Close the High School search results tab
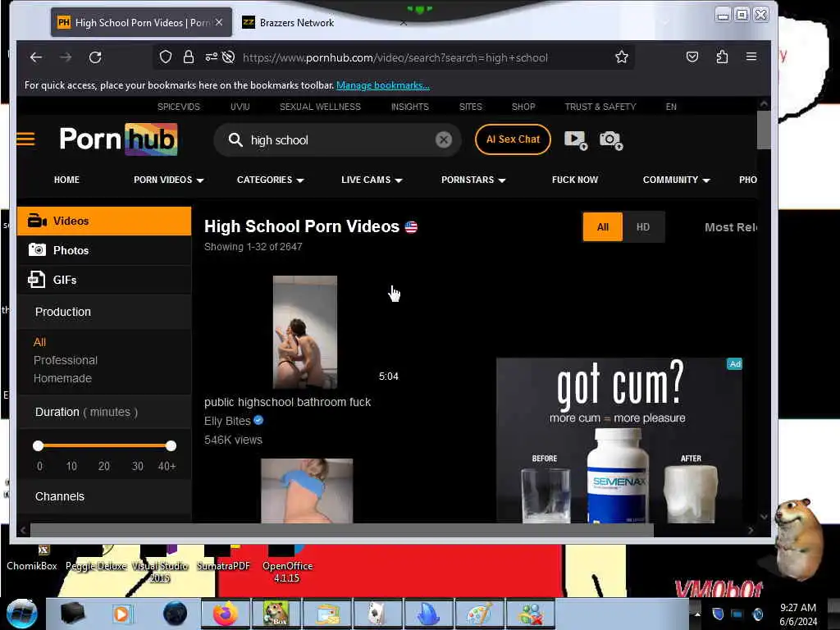Viewport: 840px width, 630px height. click(x=218, y=22)
